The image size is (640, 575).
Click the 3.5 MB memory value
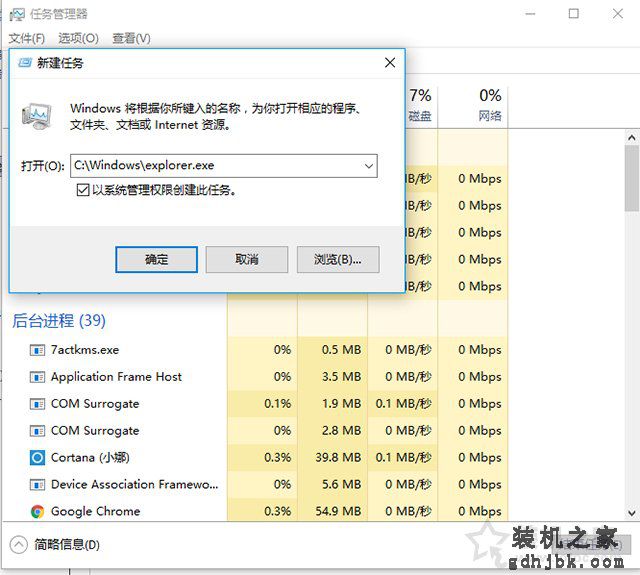click(341, 377)
